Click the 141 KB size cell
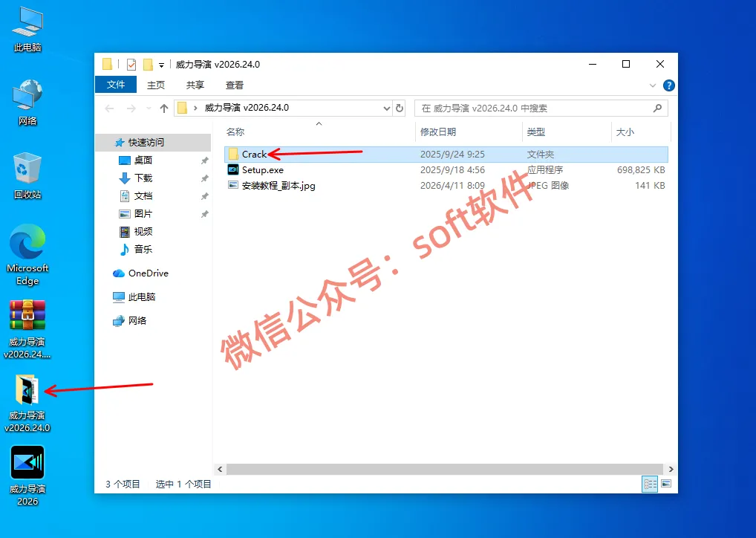The width and height of the screenshot is (756, 538). pos(650,185)
